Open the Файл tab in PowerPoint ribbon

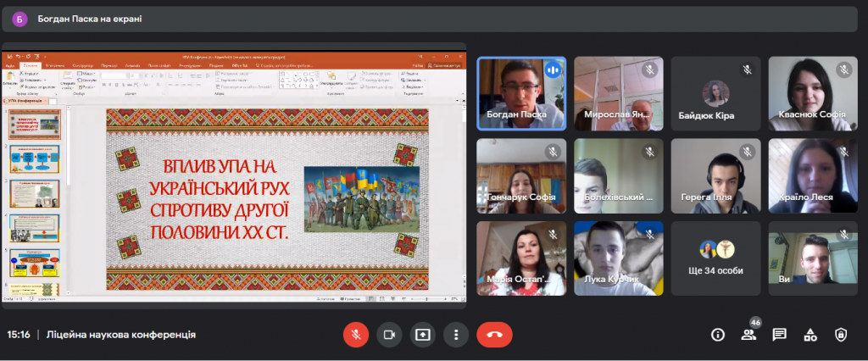[x=9, y=64]
